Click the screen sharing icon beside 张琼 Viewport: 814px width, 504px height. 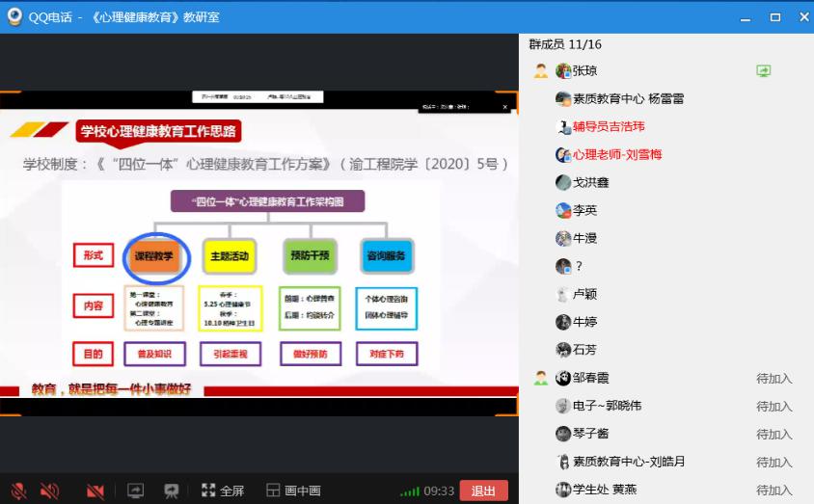click(763, 70)
